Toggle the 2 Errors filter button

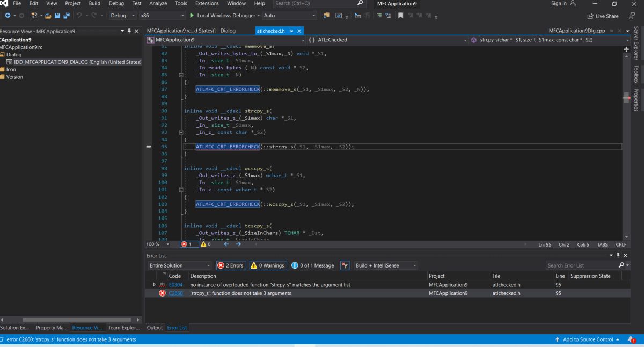coord(231,265)
